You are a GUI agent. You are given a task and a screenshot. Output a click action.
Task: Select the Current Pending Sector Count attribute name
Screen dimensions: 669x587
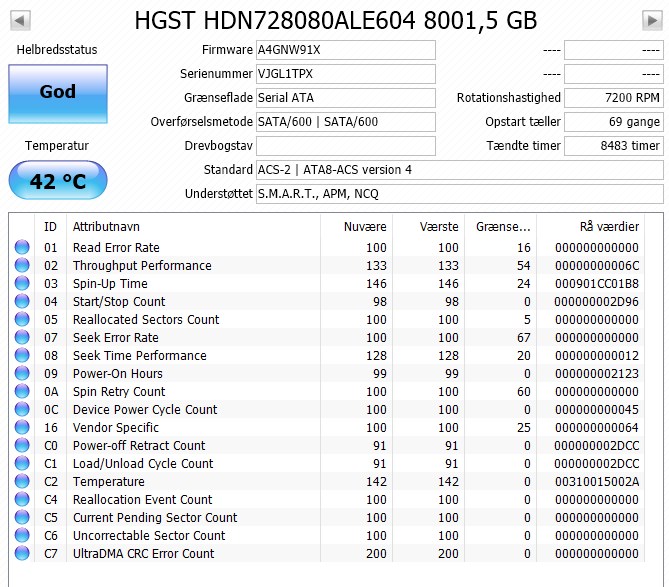point(155,517)
